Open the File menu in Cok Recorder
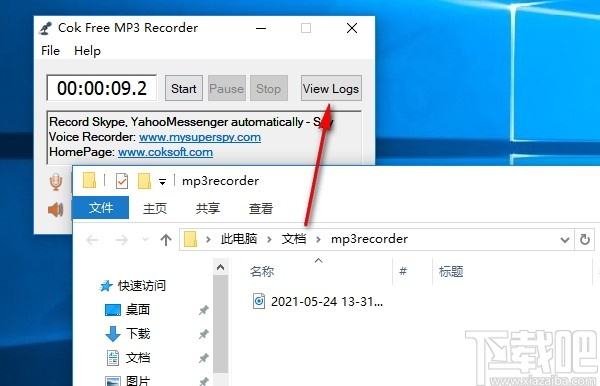 tap(51, 50)
